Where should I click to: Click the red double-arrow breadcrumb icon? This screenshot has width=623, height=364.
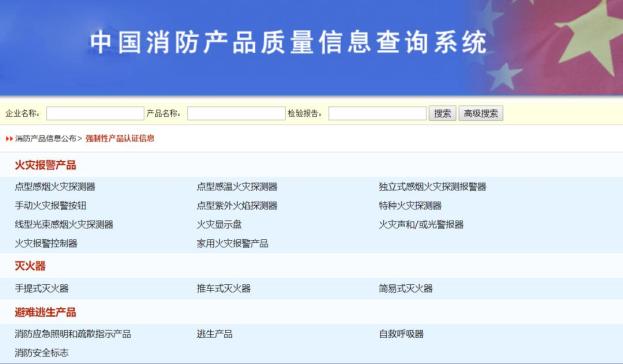tap(9, 139)
